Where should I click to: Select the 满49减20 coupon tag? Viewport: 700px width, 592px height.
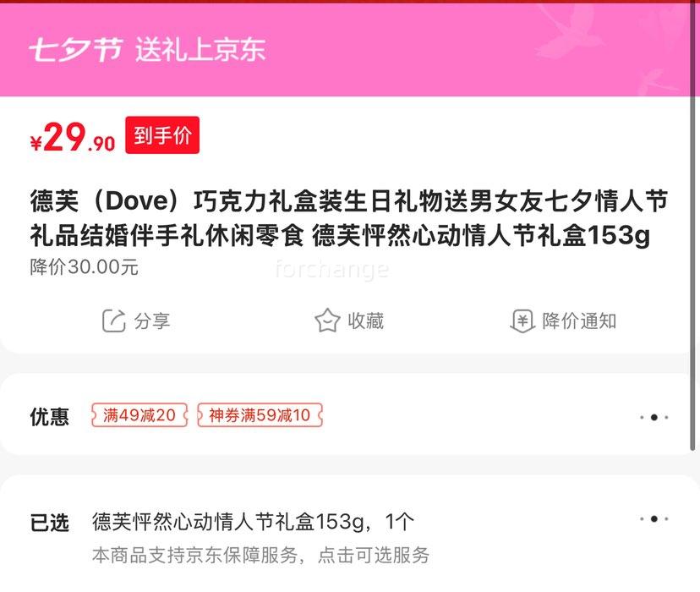(x=139, y=415)
